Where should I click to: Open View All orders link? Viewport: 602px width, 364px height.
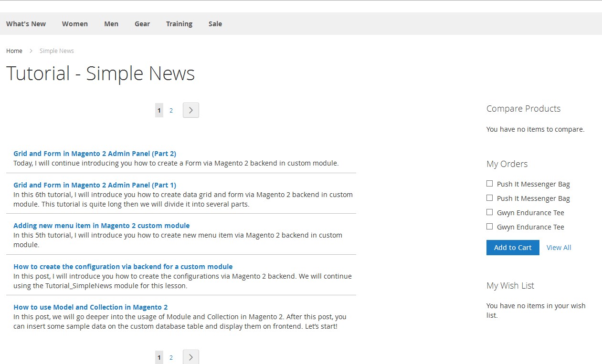[x=559, y=248]
